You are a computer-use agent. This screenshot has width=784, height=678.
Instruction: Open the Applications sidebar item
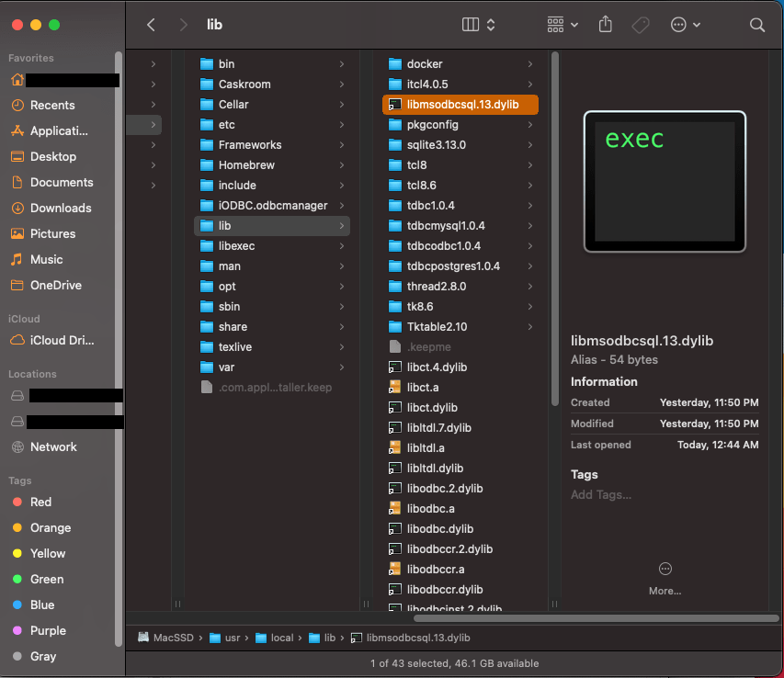(60, 130)
